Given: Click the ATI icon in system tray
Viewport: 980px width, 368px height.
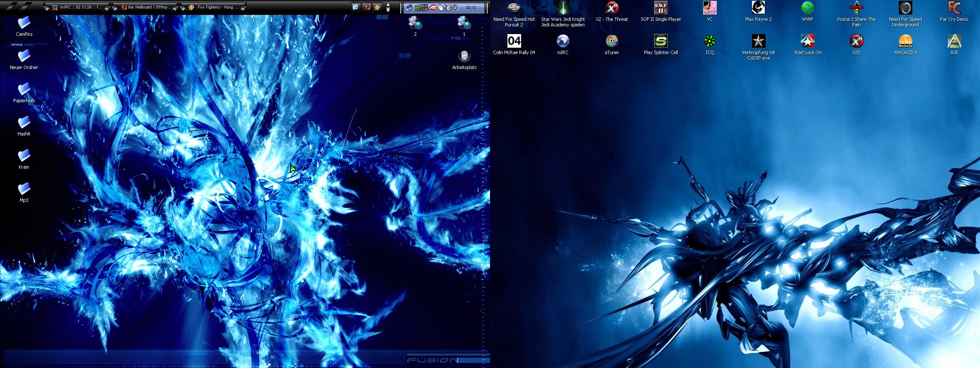Looking at the screenshot, I should pos(432,8).
